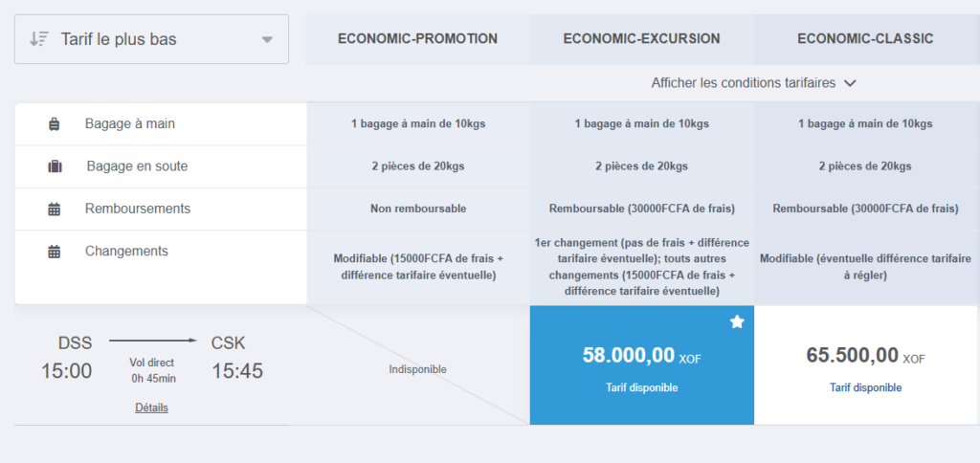
Task: Select the ECONOMIC-EXCURSION column header
Action: coord(642,39)
